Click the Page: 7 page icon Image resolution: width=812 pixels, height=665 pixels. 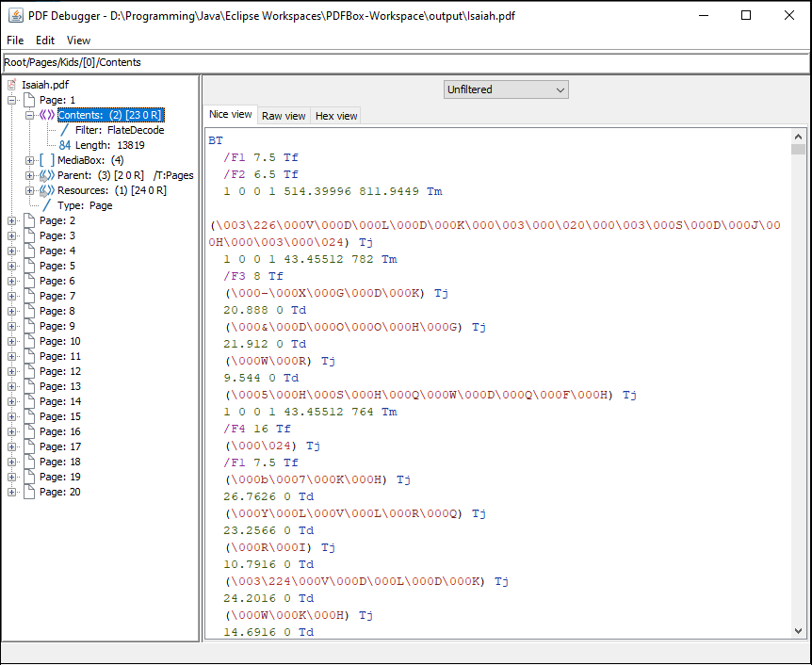click(29, 296)
